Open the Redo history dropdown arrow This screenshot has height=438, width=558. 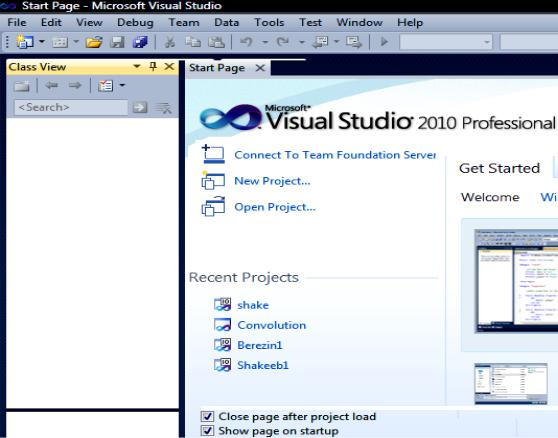click(302, 42)
